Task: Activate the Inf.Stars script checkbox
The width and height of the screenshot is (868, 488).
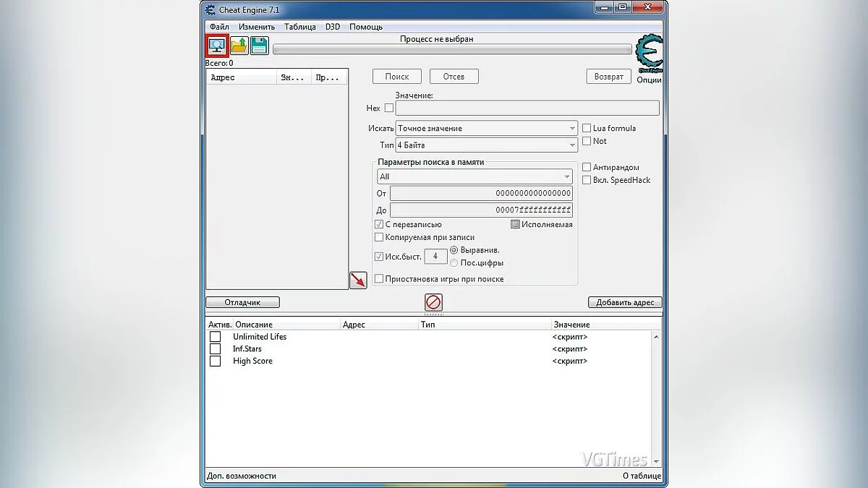Action: coord(215,349)
